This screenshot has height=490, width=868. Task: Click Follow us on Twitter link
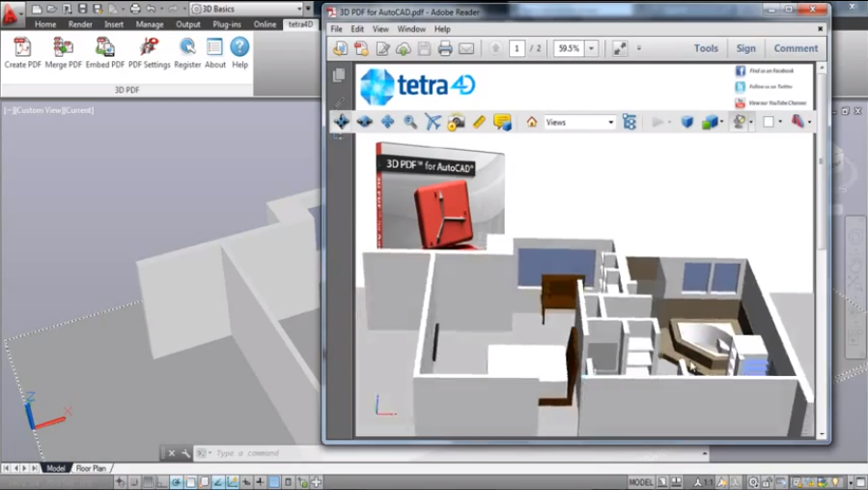764,87
